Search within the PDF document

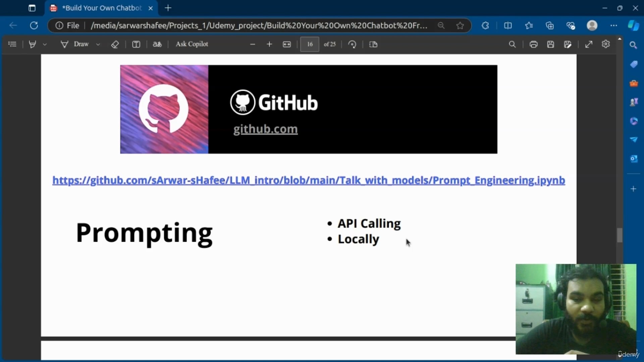(512, 44)
